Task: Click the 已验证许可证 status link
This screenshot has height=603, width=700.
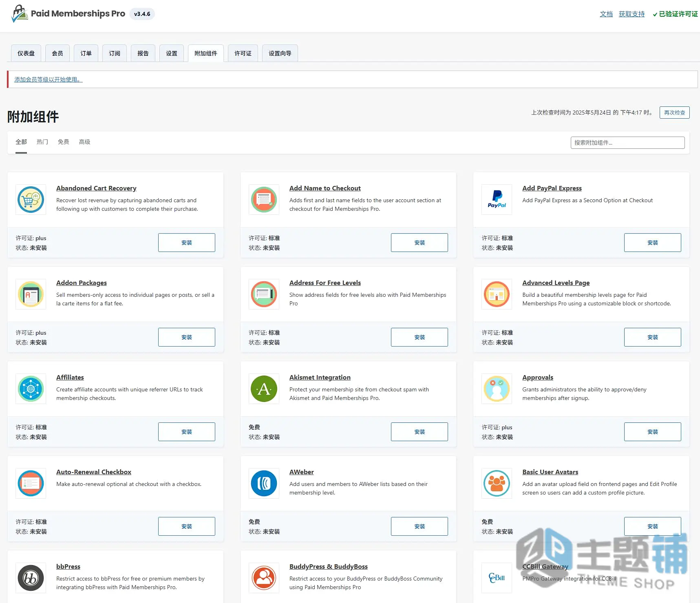Action: coord(675,14)
